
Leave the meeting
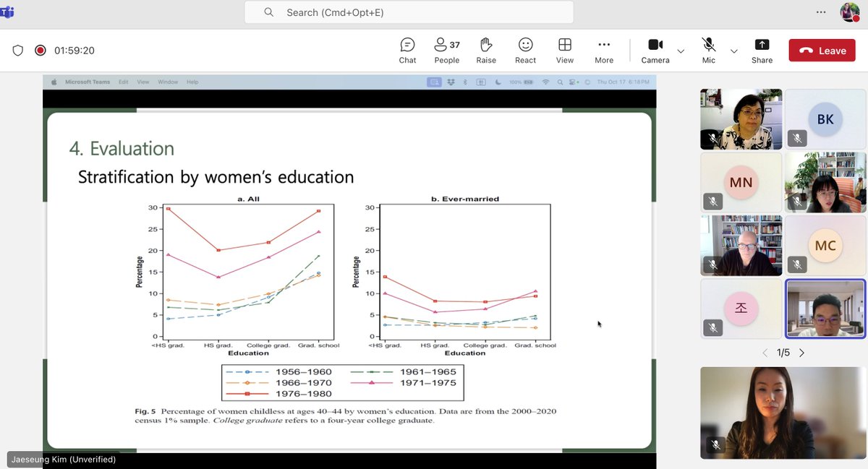tap(822, 50)
